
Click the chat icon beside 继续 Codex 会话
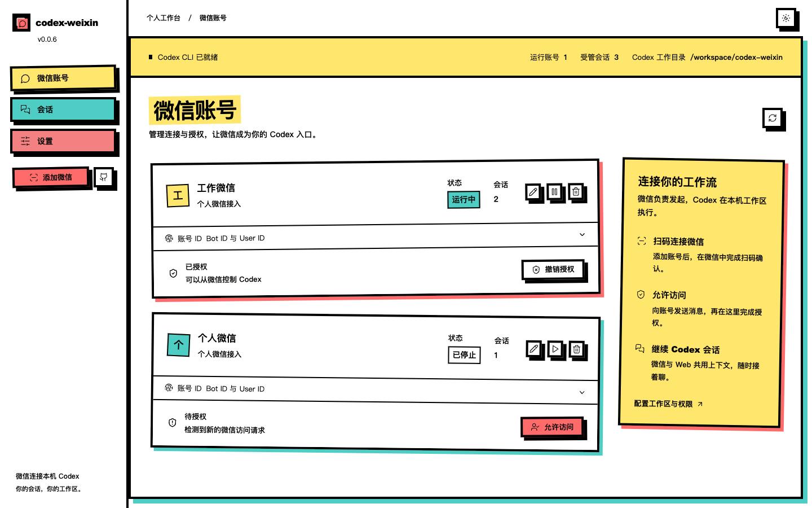639,348
